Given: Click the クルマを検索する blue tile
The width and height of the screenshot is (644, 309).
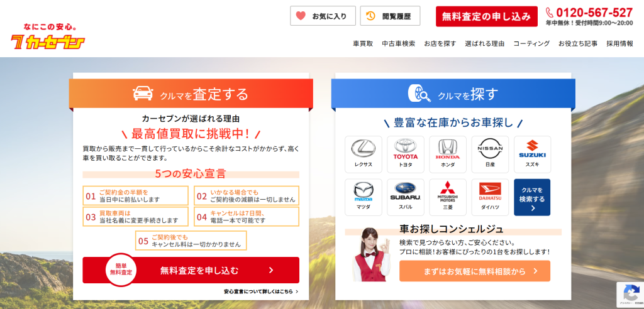Looking at the screenshot, I should click(532, 197).
